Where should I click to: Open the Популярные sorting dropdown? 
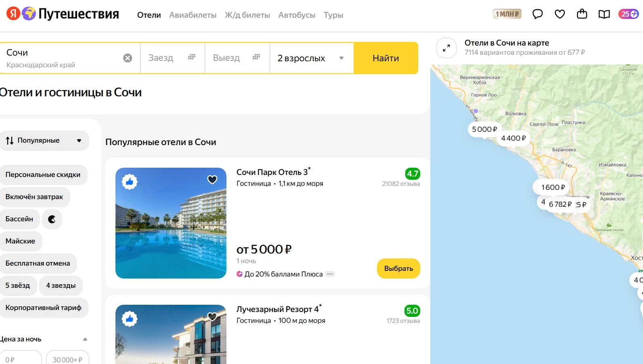[44, 141]
